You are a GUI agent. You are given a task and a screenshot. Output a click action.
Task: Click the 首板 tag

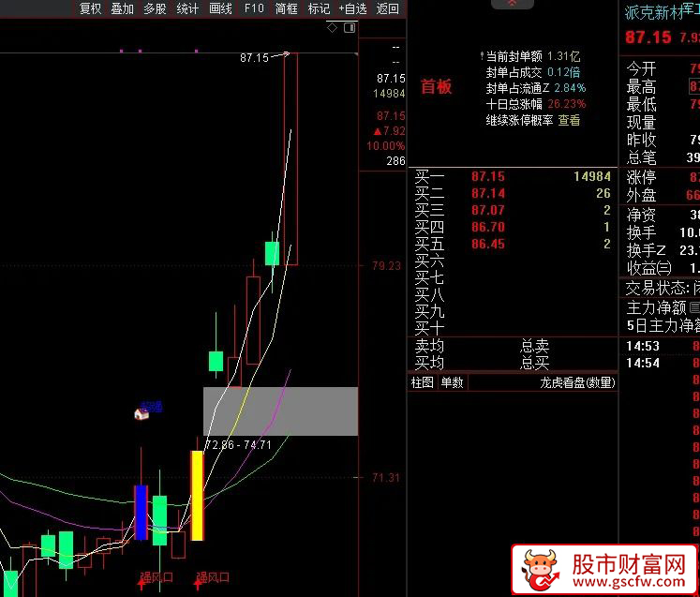[x=436, y=86]
